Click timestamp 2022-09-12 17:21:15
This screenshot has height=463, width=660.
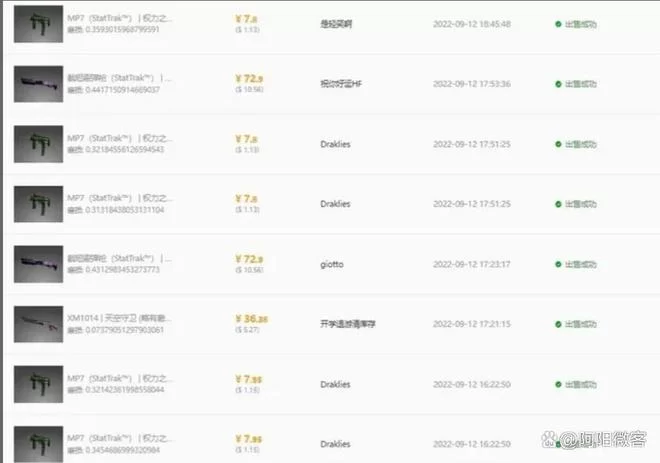[x=472, y=324]
